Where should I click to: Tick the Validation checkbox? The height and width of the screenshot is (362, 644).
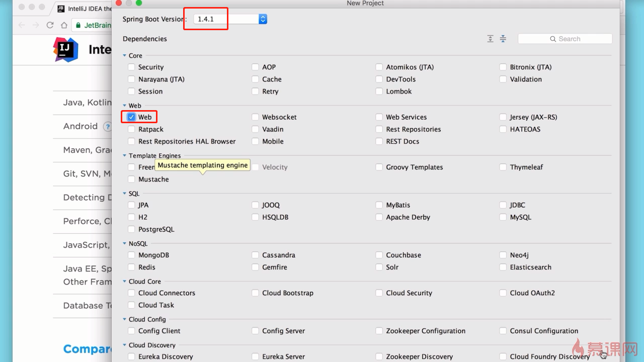(x=503, y=79)
